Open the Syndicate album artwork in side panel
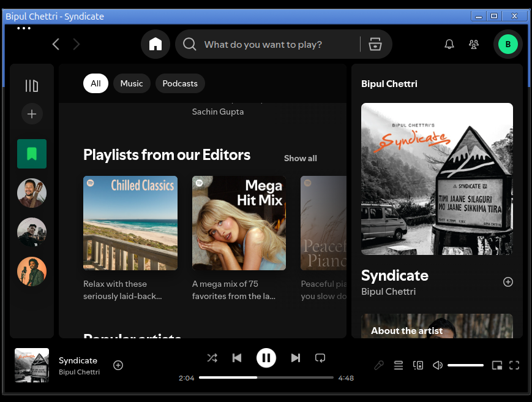The width and height of the screenshot is (532, 402). [437, 179]
